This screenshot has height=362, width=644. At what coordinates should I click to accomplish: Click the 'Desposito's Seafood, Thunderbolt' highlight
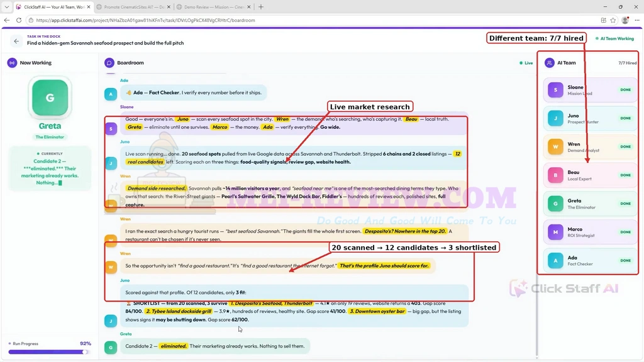coord(271,304)
